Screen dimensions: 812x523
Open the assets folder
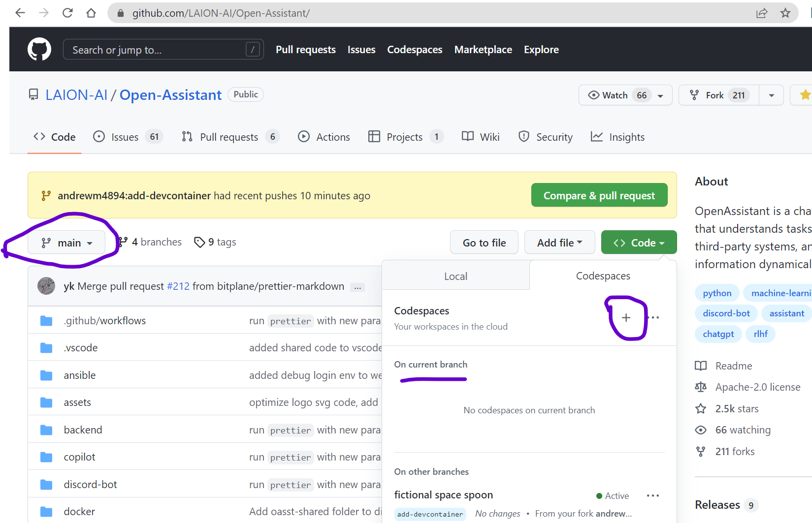[x=77, y=402]
